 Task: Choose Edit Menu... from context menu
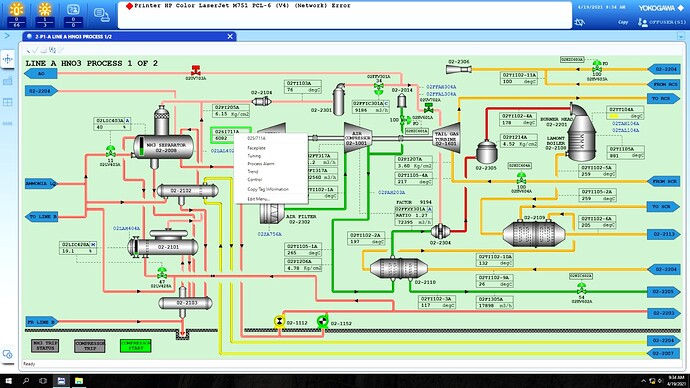[258, 199]
